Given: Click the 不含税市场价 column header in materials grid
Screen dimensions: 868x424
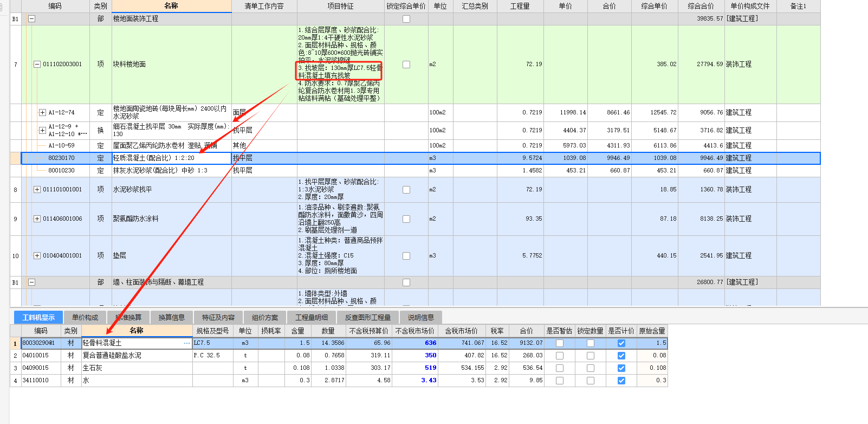Looking at the screenshot, I should pos(415,331).
